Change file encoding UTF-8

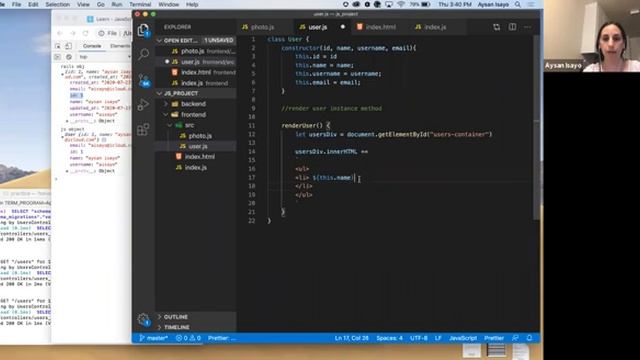tap(419, 338)
